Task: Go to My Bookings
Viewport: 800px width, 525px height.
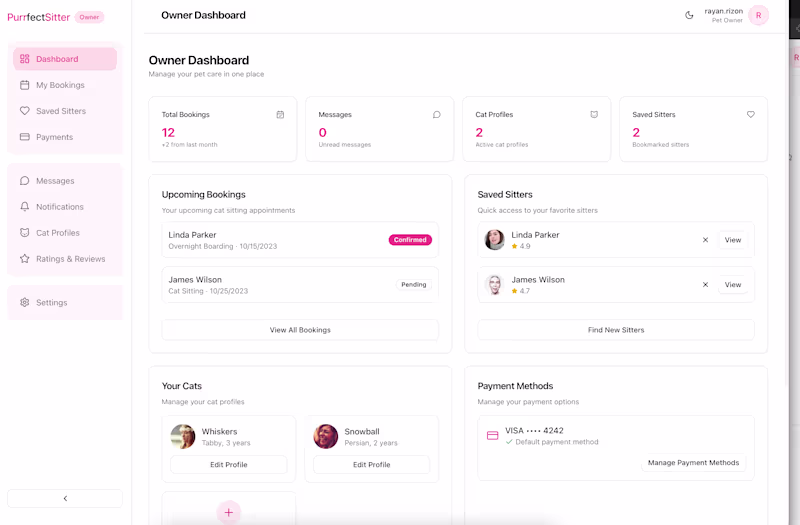Action: tap(65, 85)
